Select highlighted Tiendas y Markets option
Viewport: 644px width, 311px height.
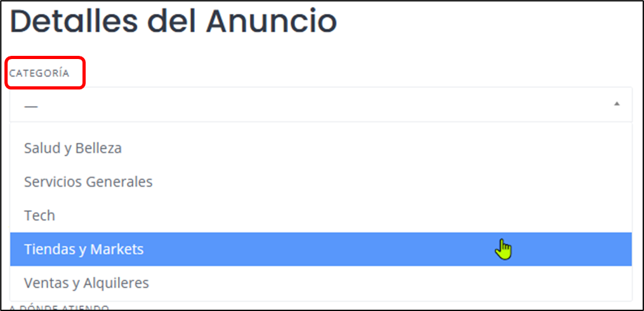(x=84, y=249)
